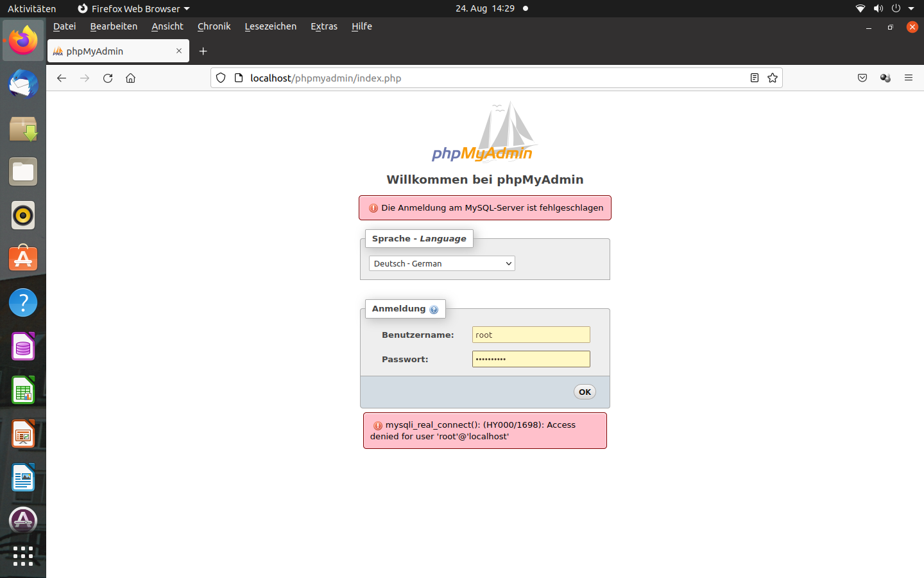Screen dimensions: 924x578
Task: Show site information page icon
Action: pyautogui.click(x=239, y=78)
